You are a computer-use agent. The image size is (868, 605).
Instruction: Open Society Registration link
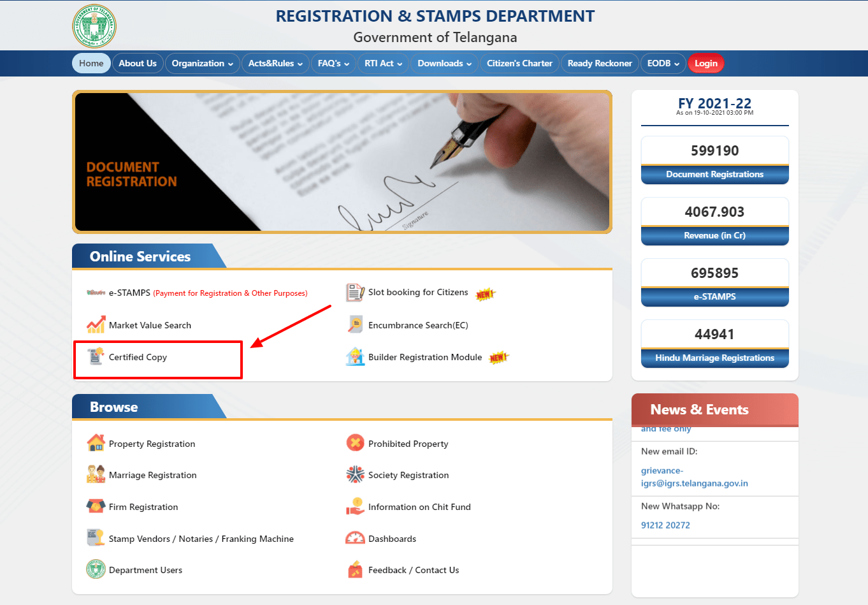coord(409,475)
